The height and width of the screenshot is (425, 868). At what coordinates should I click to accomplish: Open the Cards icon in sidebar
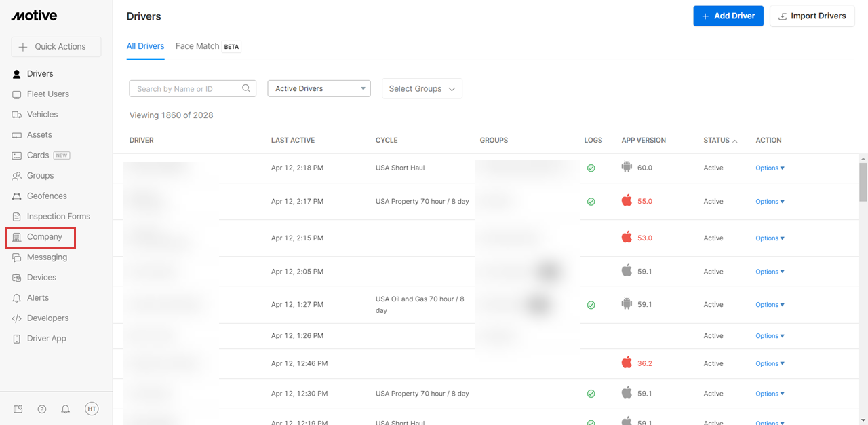click(x=17, y=155)
